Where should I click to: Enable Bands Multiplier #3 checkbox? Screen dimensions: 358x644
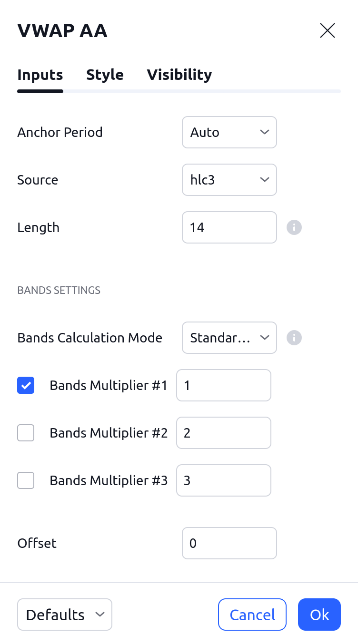26,480
